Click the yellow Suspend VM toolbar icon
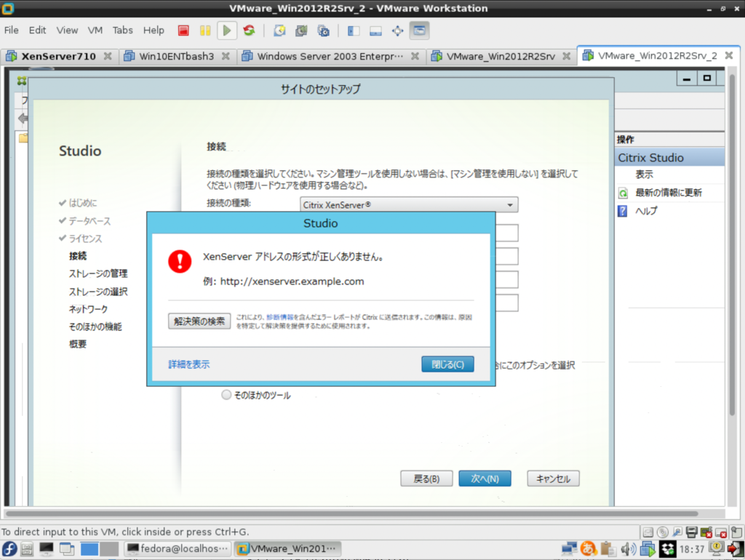The height and width of the screenshot is (560, 745). point(205,31)
